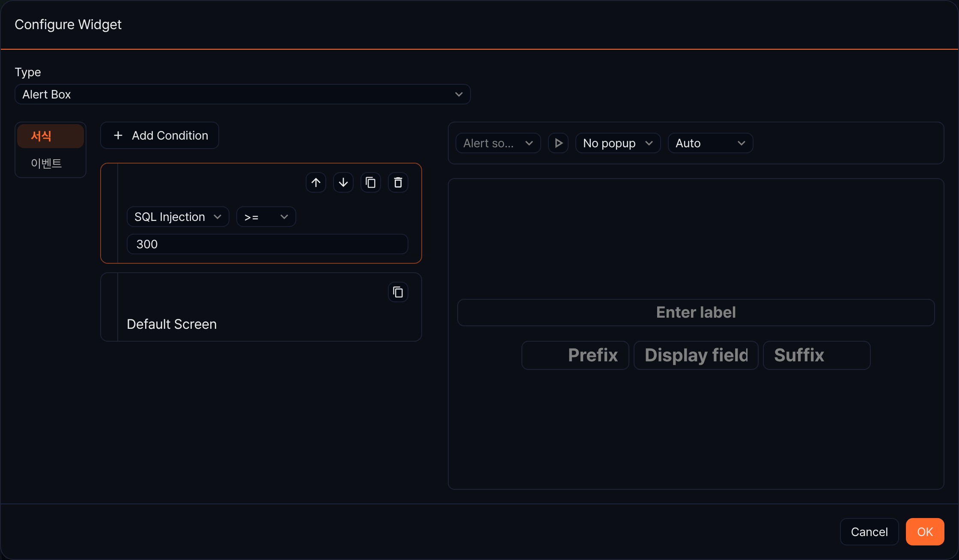The width and height of the screenshot is (959, 560).
Task: Click the threshold value field showing 300
Action: (x=268, y=244)
